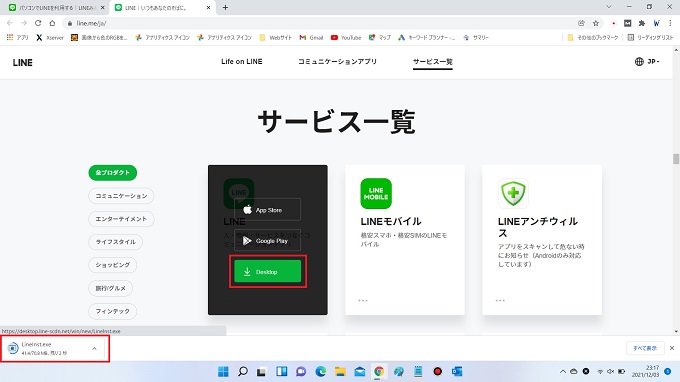Open Windows taskbar search
The width and height of the screenshot is (680, 382).
click(x=243, y=372)
